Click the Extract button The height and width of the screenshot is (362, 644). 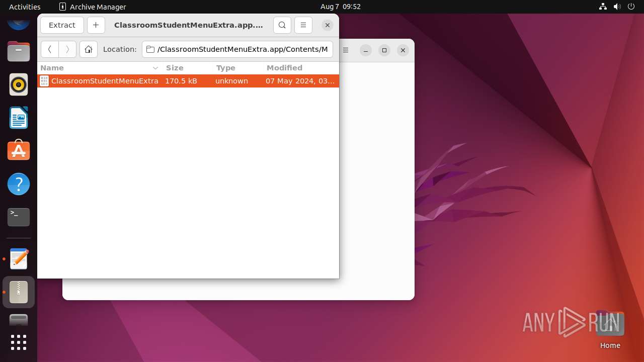click(62, 25)
